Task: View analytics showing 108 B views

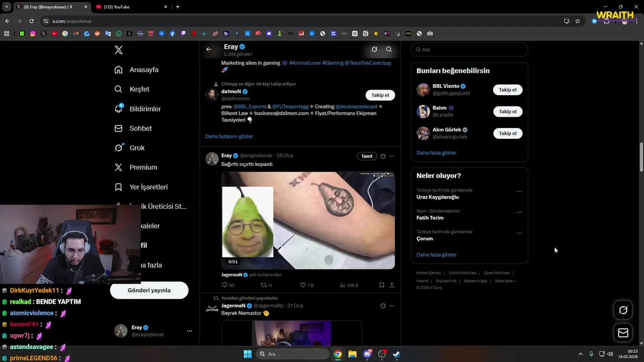Action: pos(349,285)
